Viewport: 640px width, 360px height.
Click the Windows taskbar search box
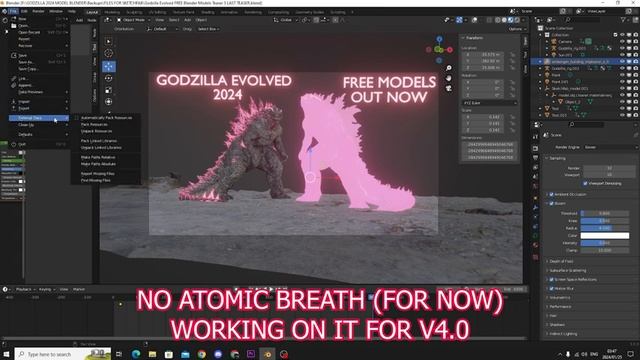coord(62,354)
